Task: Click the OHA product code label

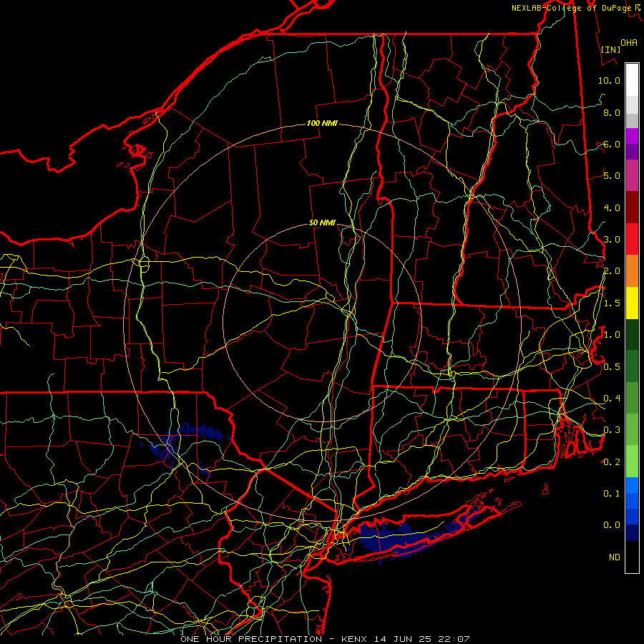Action: [629, 43]
